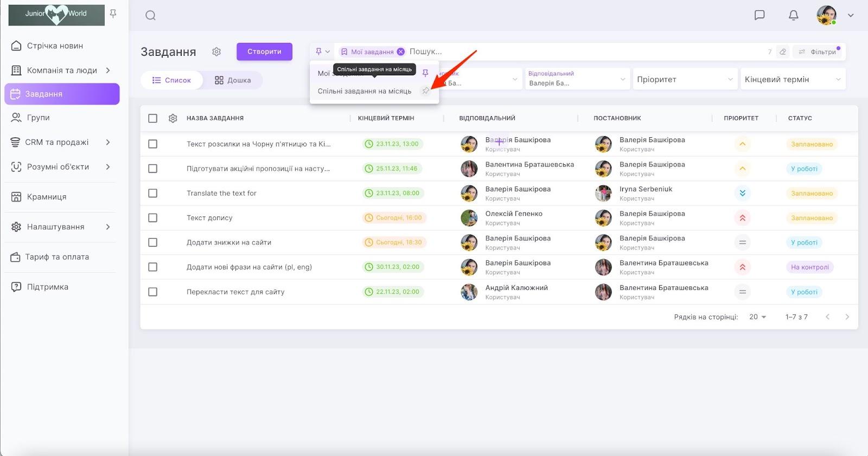
Task: Open the Junior World logo
Action: tap(56, 15)
